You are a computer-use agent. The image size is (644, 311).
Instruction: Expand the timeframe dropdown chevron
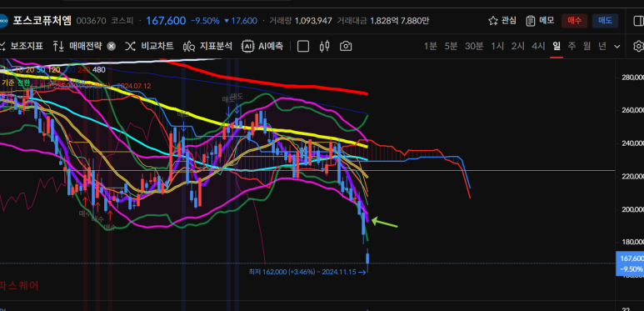617,47
